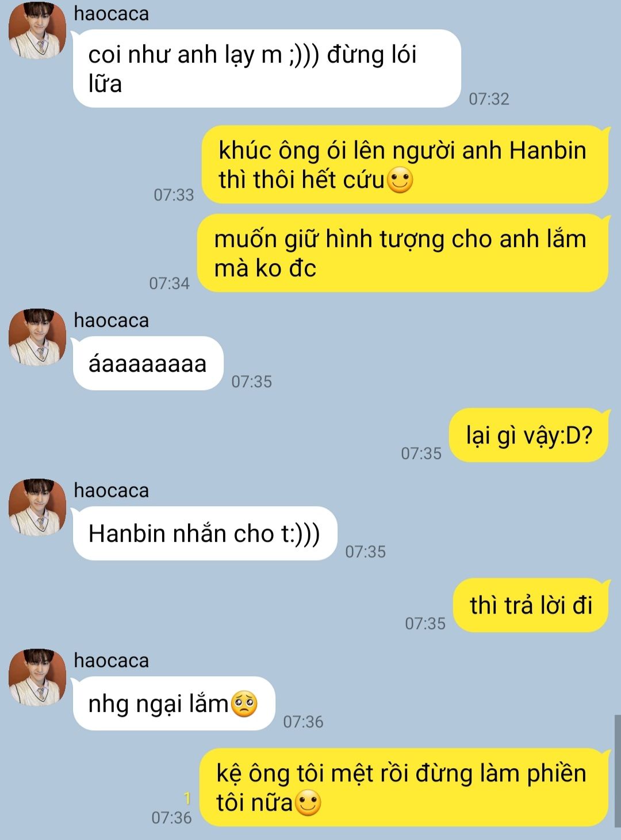Open haocaca's avatar beside the 07:32 message
621x840 pixels.
coord(37,30)
